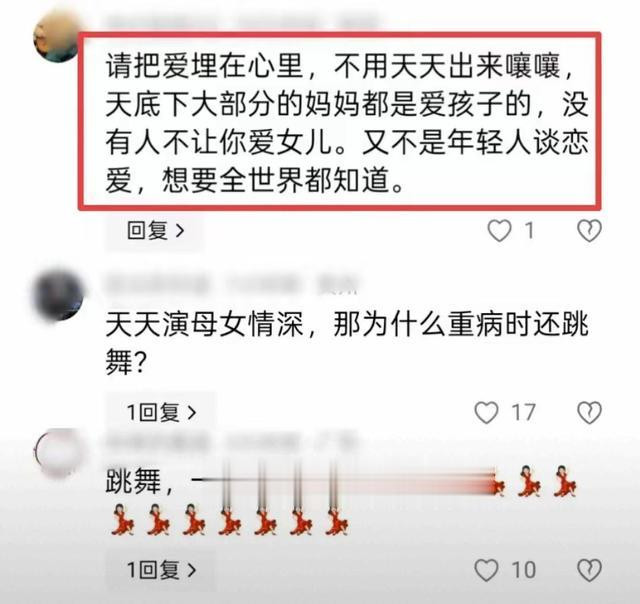Like the comment with 17 likes
This screenshot has width=640, height=604.
pyautogui.click(x=487, y=412)
